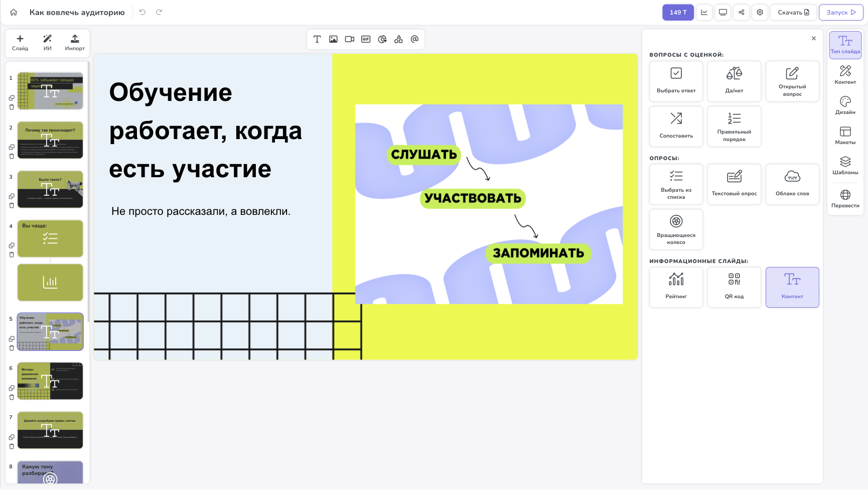Add a GIF from the toolbar
This screenshot has width=868, height=490.
366,39
